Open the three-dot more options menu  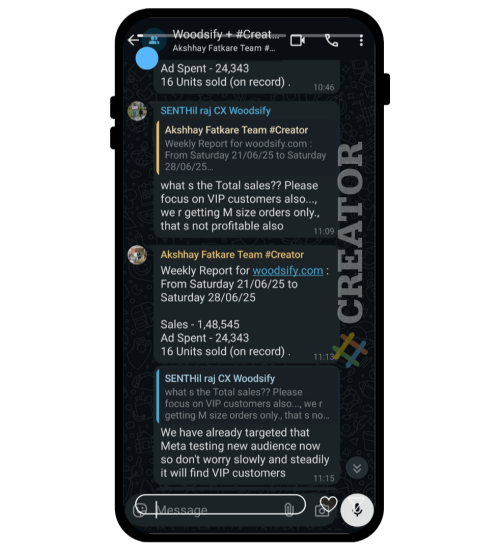pyautogui.click(x=361, y=41)
